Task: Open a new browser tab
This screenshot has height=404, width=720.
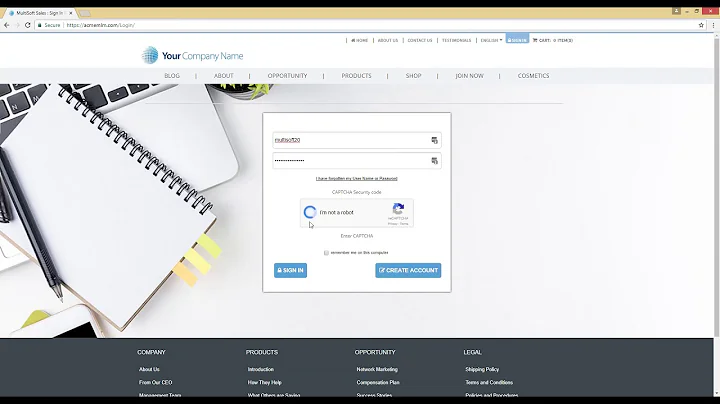Action: [x=85, y=13]
